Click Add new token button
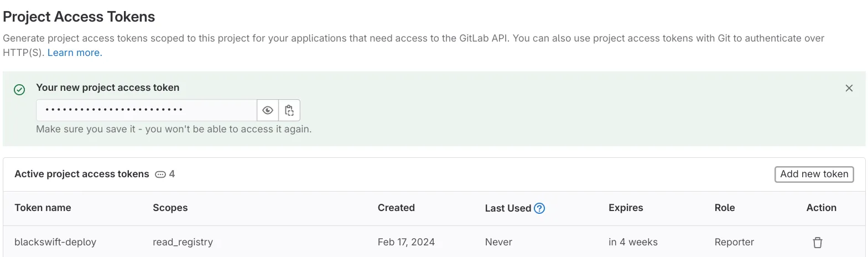This screenshot has height=257, width=868. (x=814, y=174)
